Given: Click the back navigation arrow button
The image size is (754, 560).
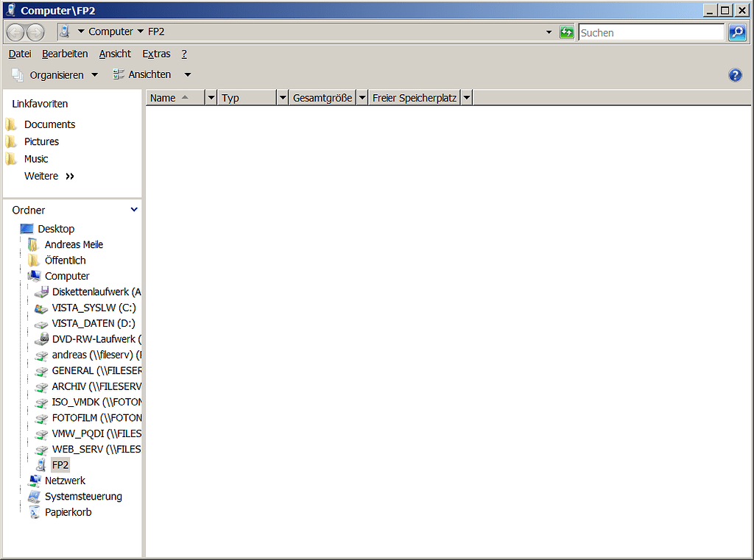Looking at the screenshot, I should click(x=16, y=32).
